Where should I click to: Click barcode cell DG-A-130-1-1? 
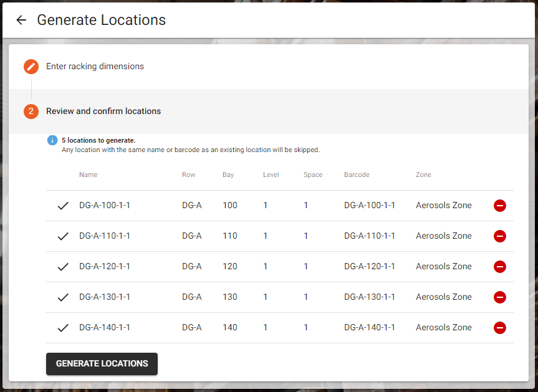click(x=370, y=297)
